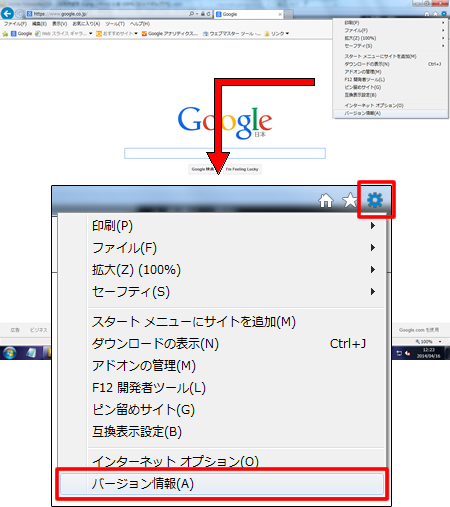Expand the セーフティ(S) submenu arrow
Viewport: 450px width, 507px height.
point(373,292)
